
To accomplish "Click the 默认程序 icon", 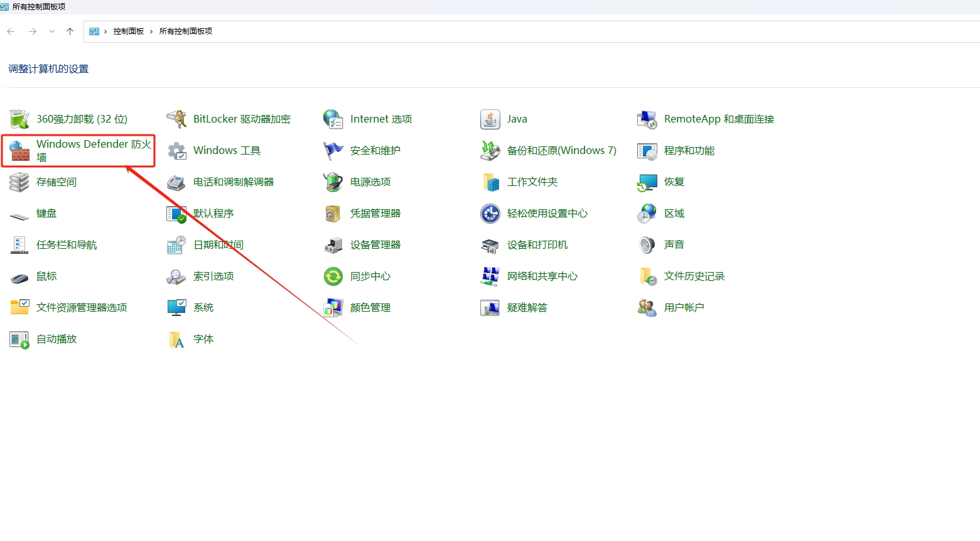I will click(176, 214).
